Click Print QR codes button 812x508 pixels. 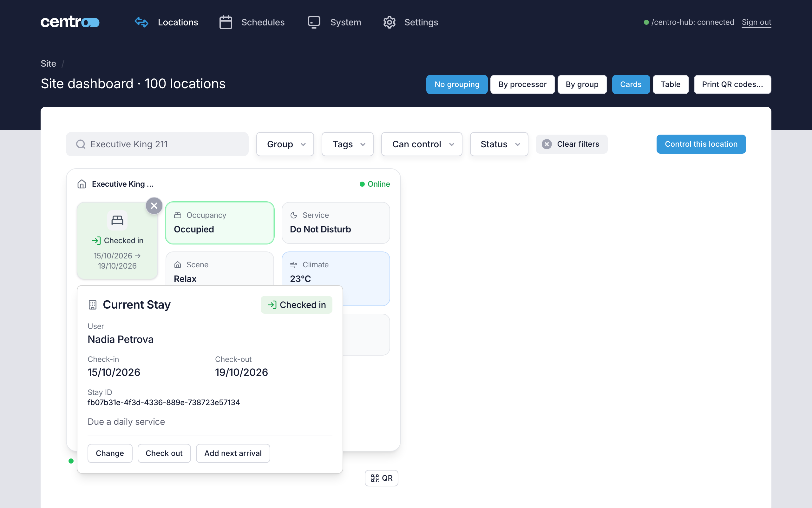732,84
